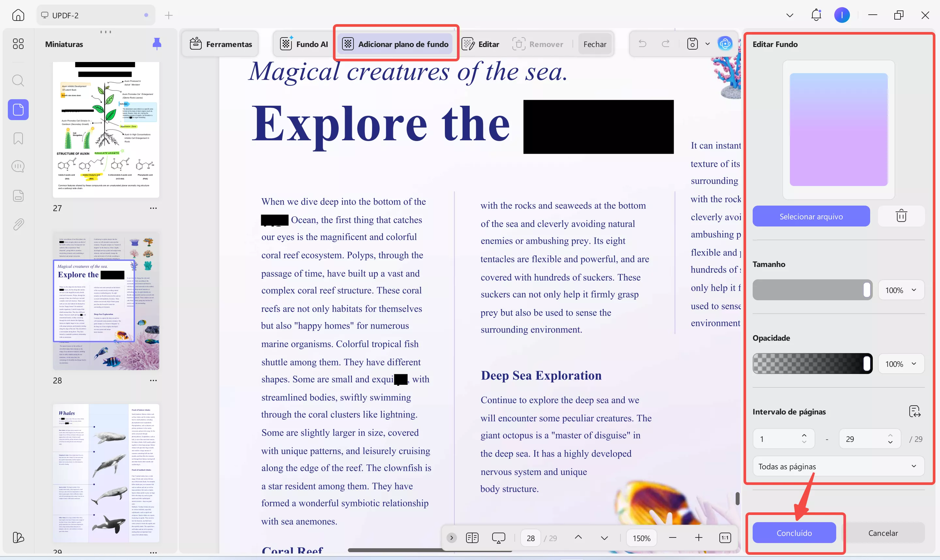
Task: Unpin the Miniaturas panel with pin icon
Action: (157, 44)
